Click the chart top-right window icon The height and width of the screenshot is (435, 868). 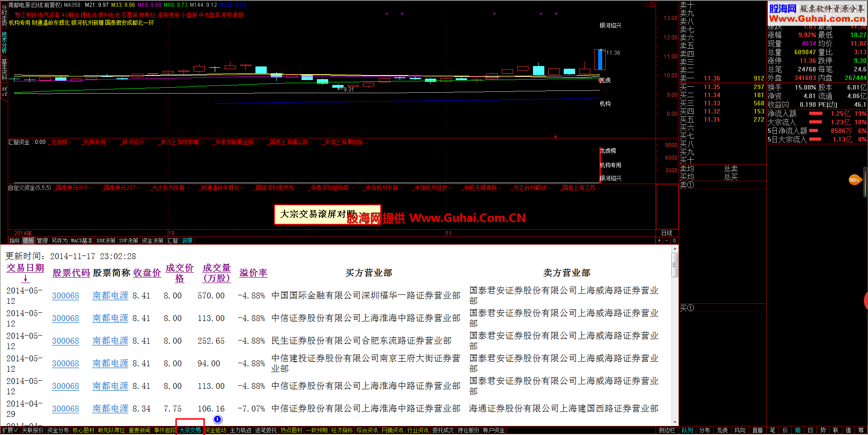click(652, 5)
